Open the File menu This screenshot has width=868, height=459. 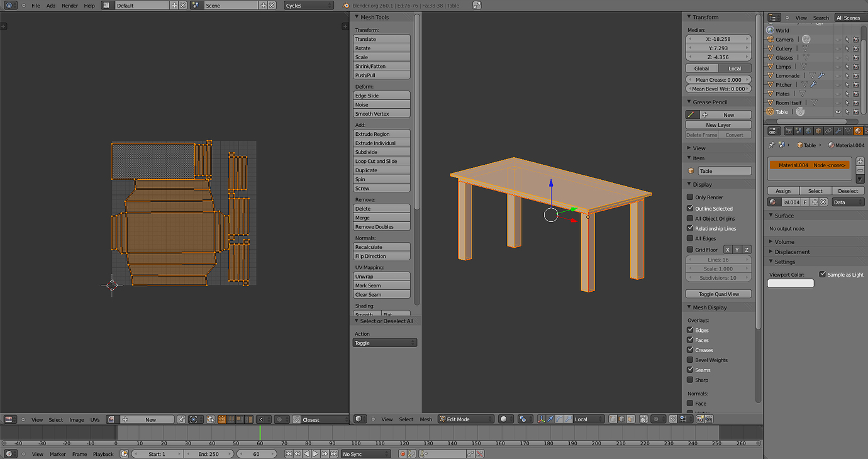(36, 5)
